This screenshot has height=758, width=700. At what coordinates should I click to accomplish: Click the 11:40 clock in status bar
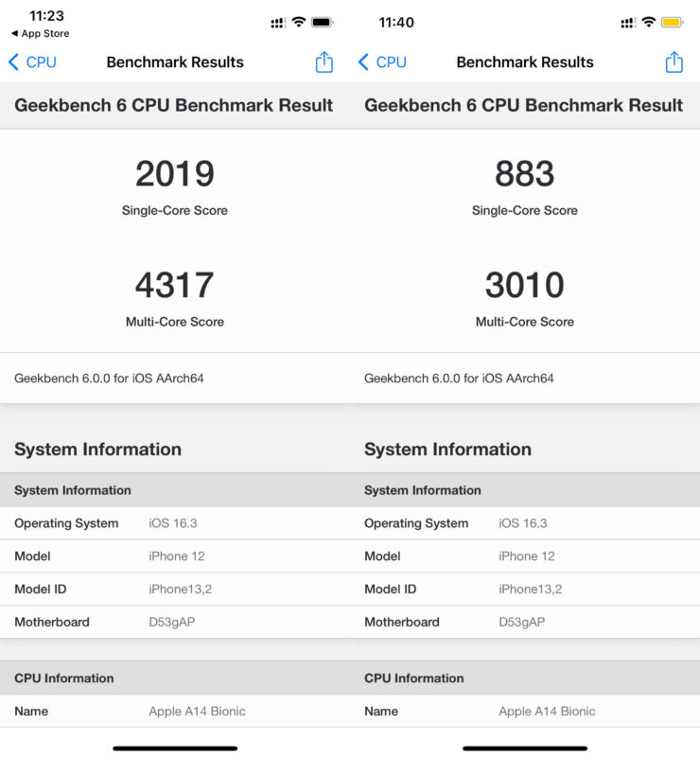click(x=395, y=22)
